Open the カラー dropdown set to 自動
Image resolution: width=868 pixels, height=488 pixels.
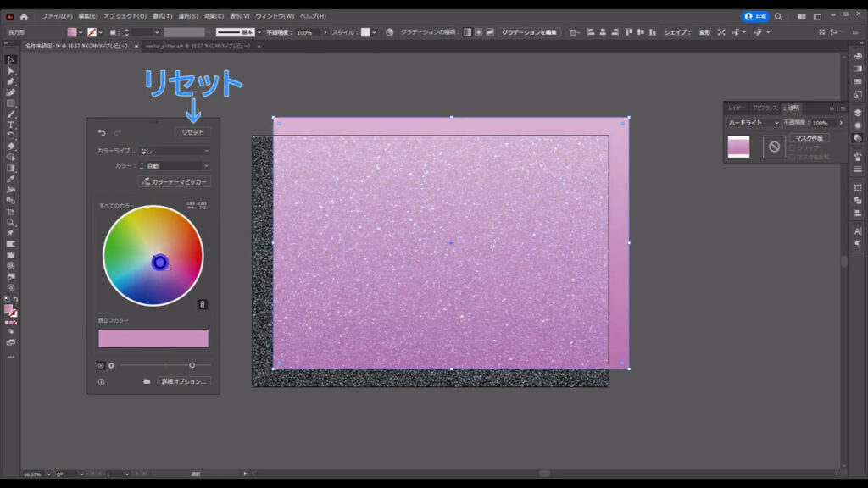(175, 166)
